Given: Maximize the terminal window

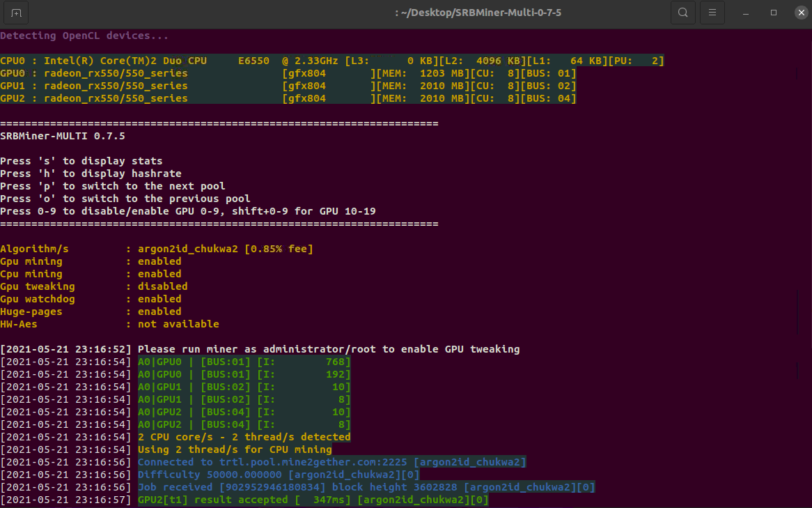Looking at the screenshot, I should click(x=774, y=13).
